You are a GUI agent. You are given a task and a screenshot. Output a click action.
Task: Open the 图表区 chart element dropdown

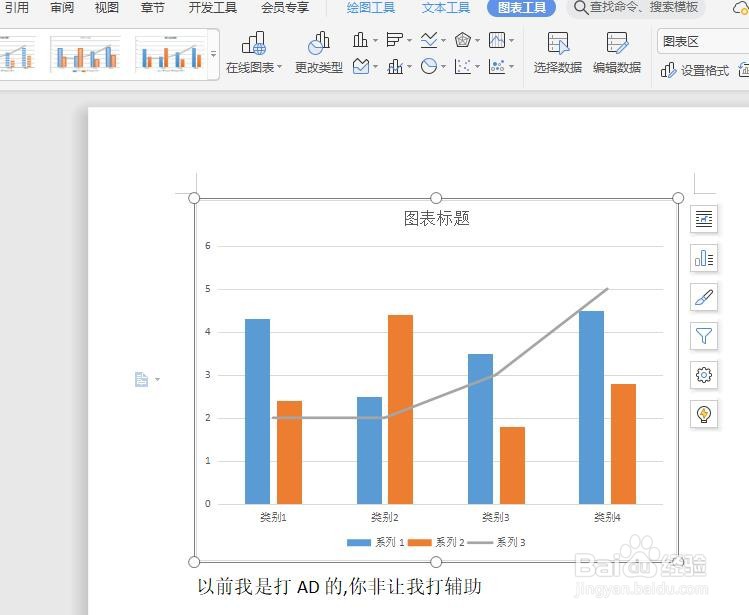coord(703,42)
